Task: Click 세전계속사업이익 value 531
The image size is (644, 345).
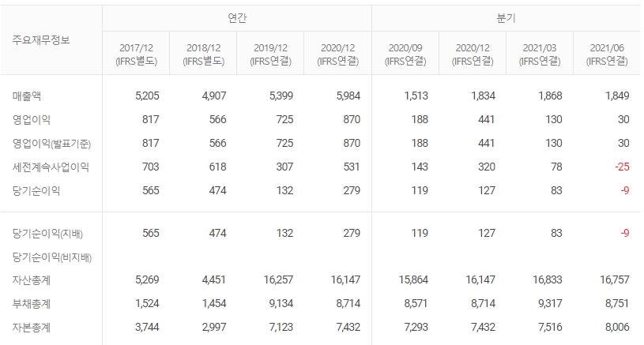Action: click(x=352, y=167)
